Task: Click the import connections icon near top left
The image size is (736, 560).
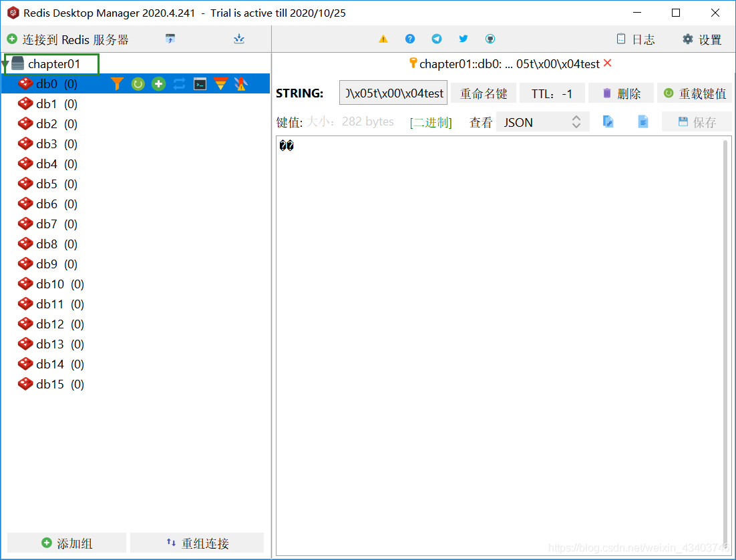Action: [x=238, y=39]
